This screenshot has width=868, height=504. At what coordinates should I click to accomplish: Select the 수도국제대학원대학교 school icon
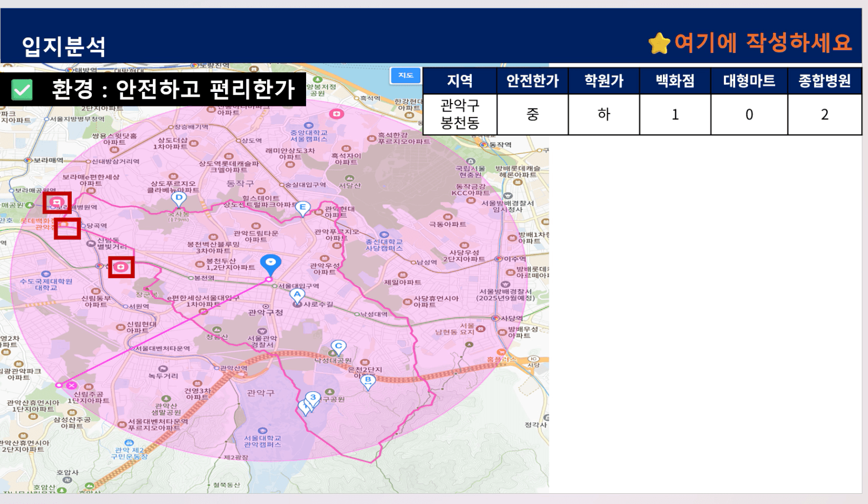click(46, 274)
